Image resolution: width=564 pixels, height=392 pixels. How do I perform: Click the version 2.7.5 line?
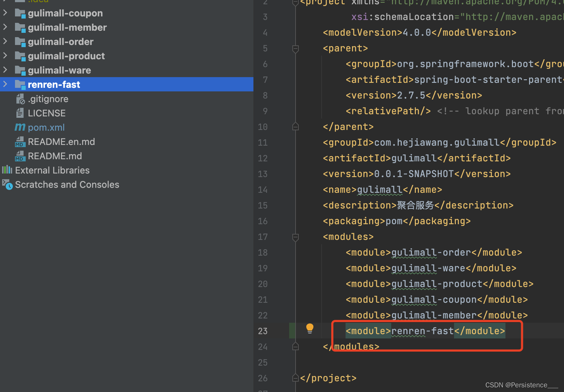(414, 95)
